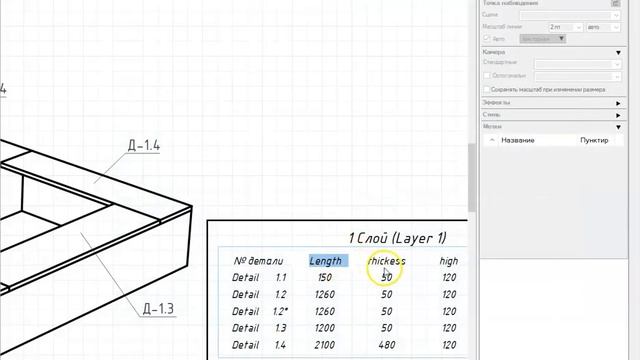Select the highlighted 'Length' header cell
The height and width of the screenshot is (360, 640).
[328, 261]
